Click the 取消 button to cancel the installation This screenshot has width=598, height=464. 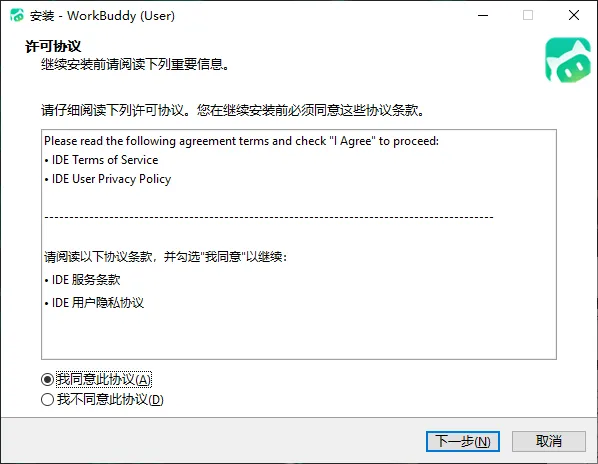tap(548, 442)
